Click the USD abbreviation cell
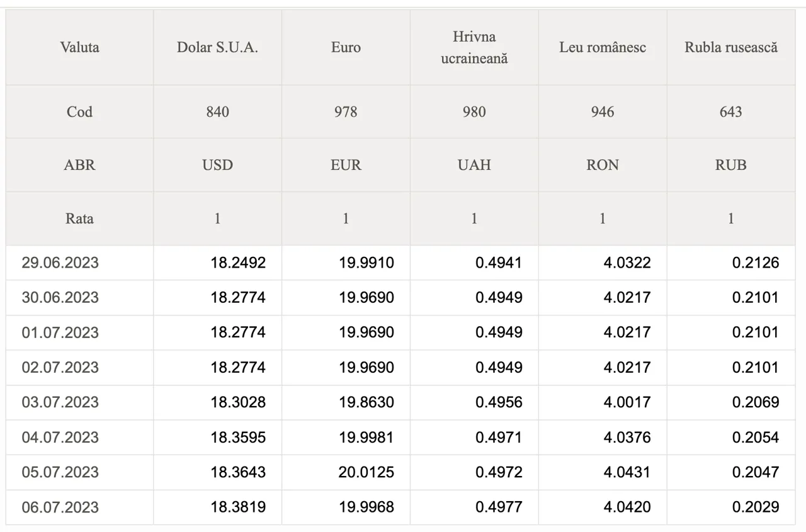The image size is (806, 532). pyautogui.click(x=217, y=165)
